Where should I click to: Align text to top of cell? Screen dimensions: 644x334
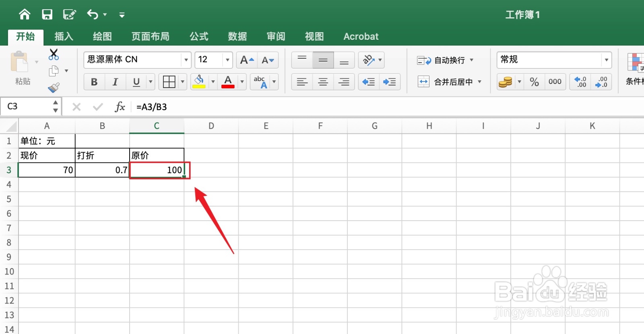302,60
